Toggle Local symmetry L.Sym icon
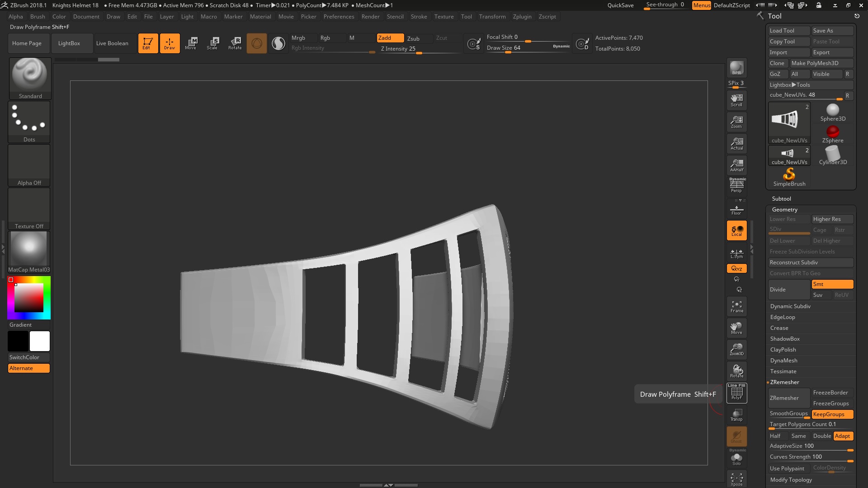Image resolution: width=868 pixels, height=488 pixels. (x=736, y=253)
